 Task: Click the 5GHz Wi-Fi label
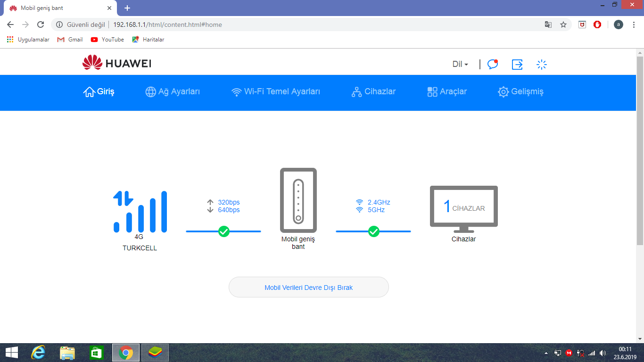click(376, 210)
